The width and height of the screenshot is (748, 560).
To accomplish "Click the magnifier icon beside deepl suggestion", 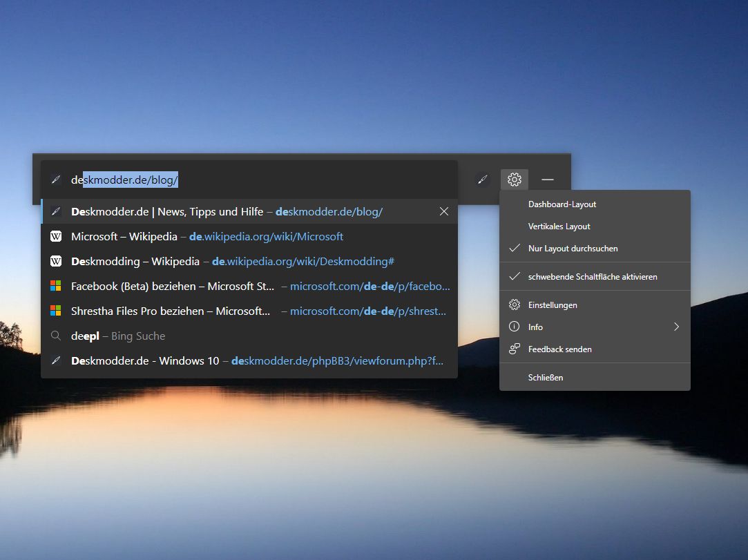I will 56,336.
